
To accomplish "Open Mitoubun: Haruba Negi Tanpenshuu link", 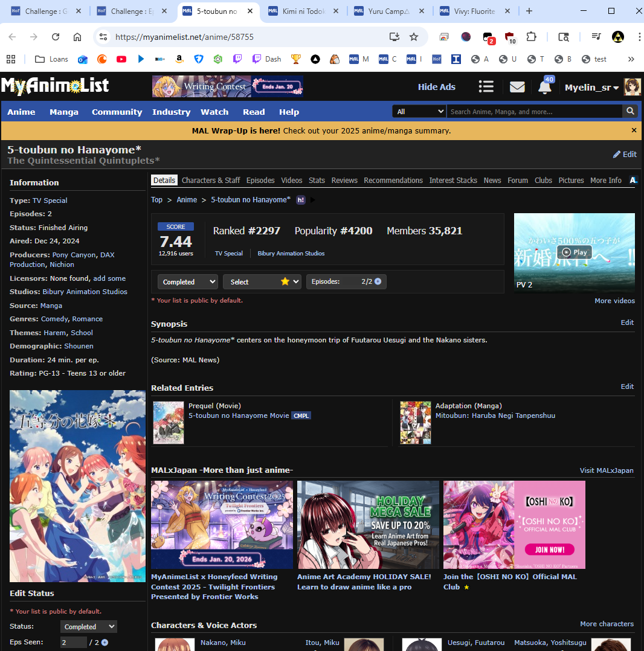I will tap(495, 415).
